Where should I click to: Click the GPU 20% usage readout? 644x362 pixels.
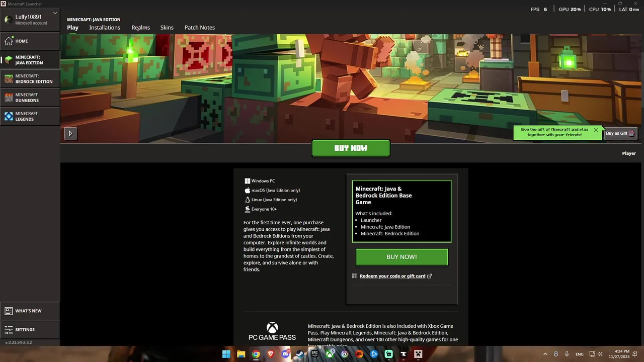click(x=570, y=10)
